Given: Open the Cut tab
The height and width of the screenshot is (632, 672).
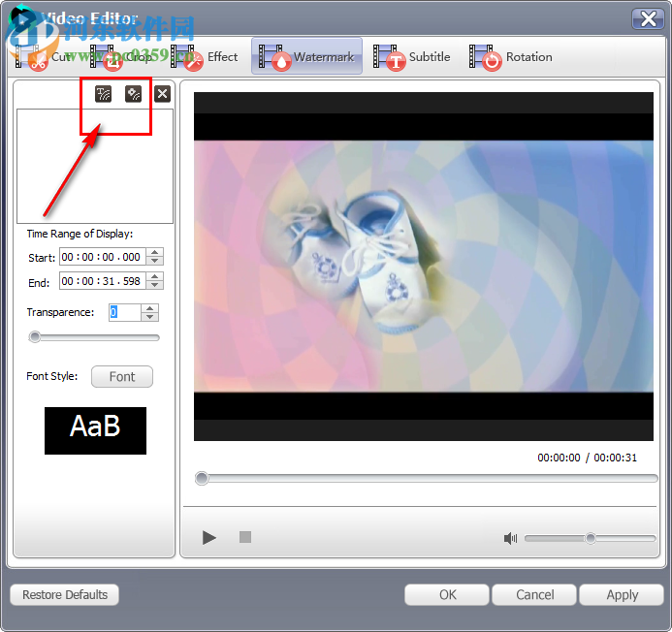Looking at the screenshot, I should [x=43, y=57].
